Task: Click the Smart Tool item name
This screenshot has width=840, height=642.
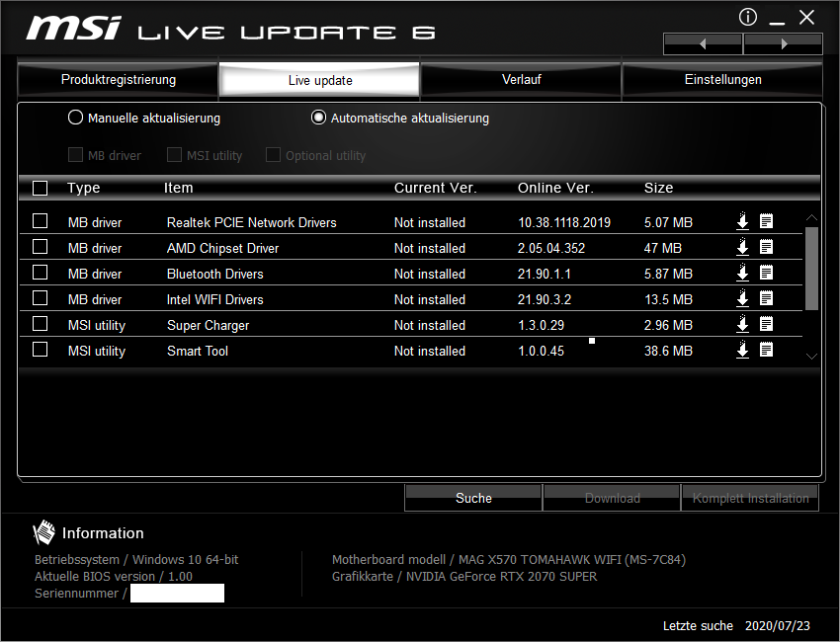Action: coord(197,351)
